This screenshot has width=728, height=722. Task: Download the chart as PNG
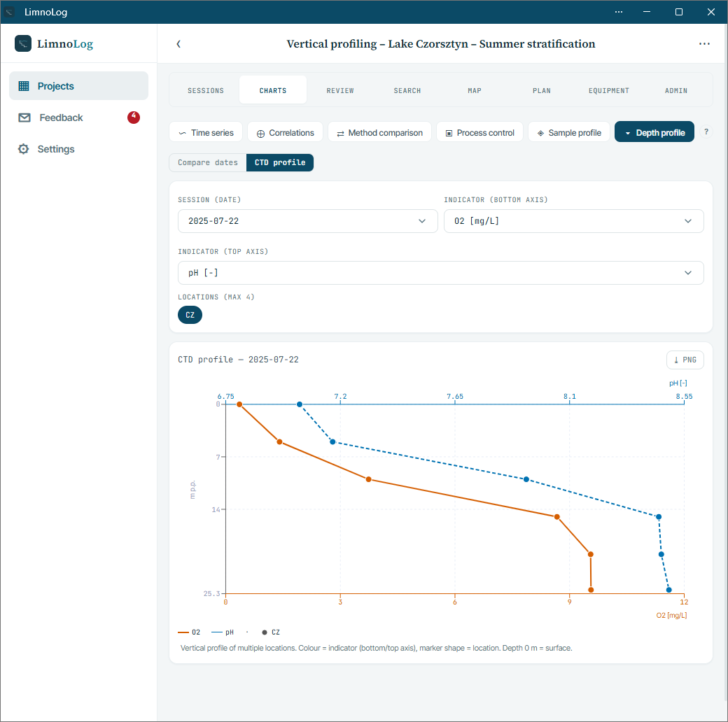point(685,360)
